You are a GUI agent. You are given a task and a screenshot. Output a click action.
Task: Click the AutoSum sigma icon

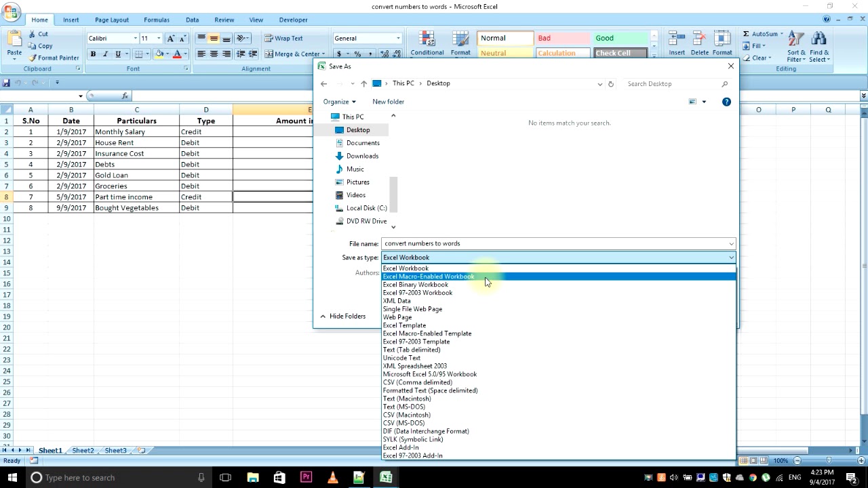[746, 34]
